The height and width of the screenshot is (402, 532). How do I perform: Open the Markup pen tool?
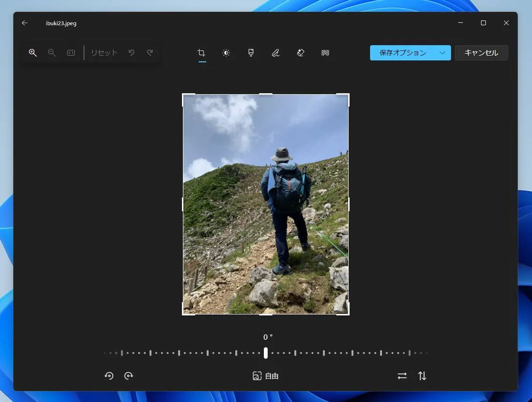(x=275, y=52)
